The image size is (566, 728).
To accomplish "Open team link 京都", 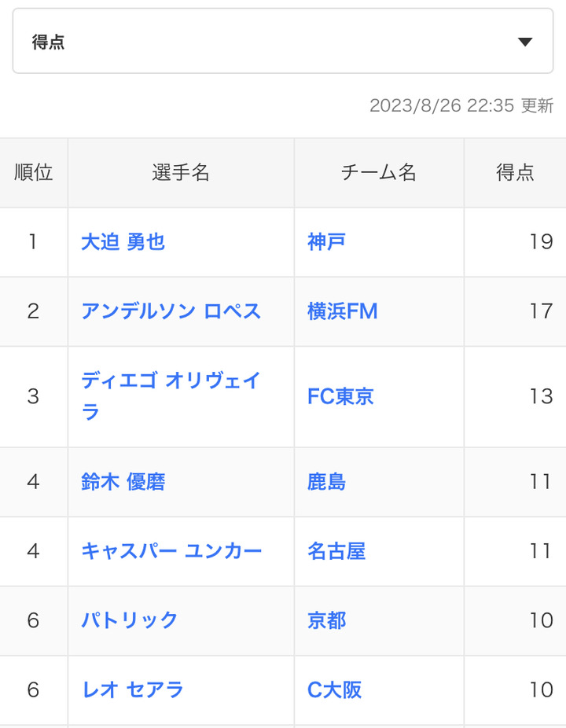I will point(326,620).
